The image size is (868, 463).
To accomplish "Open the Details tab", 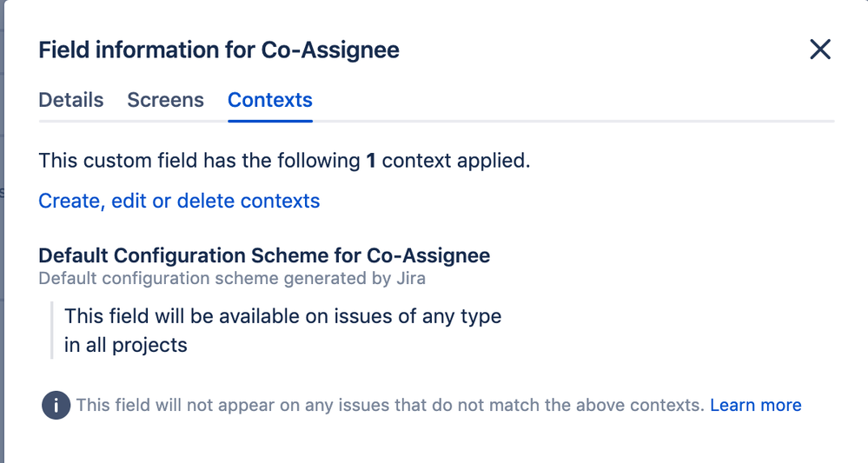I will pyautogui.click(x=71, y=100).
